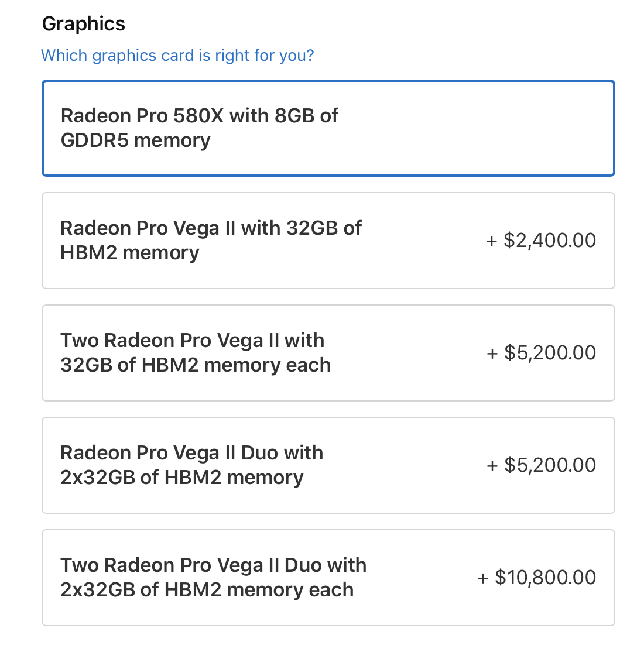Click the "Two Radeon Pro Vega II with" title line

(192, 341)
